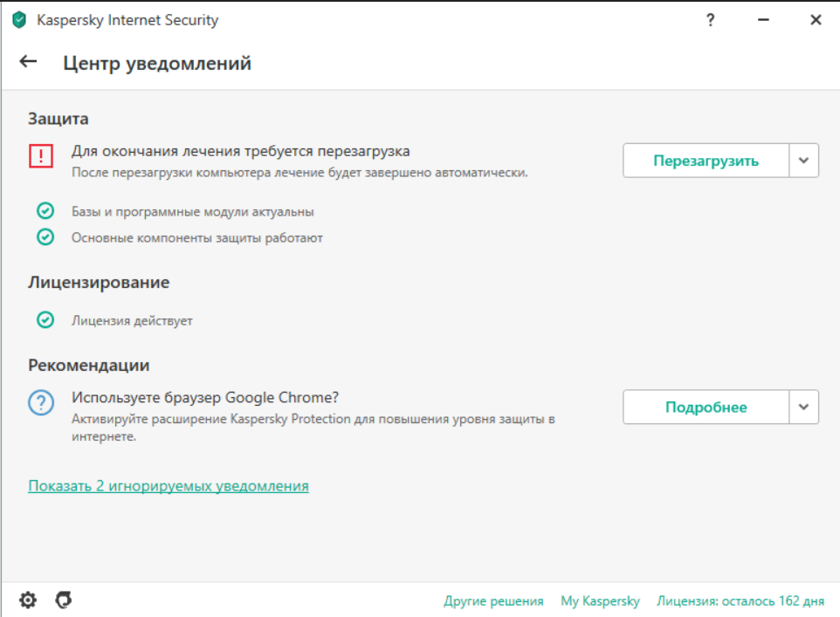Click the green check next to databases status
This screenshot has height=617, width=840.
click(45, 211)
